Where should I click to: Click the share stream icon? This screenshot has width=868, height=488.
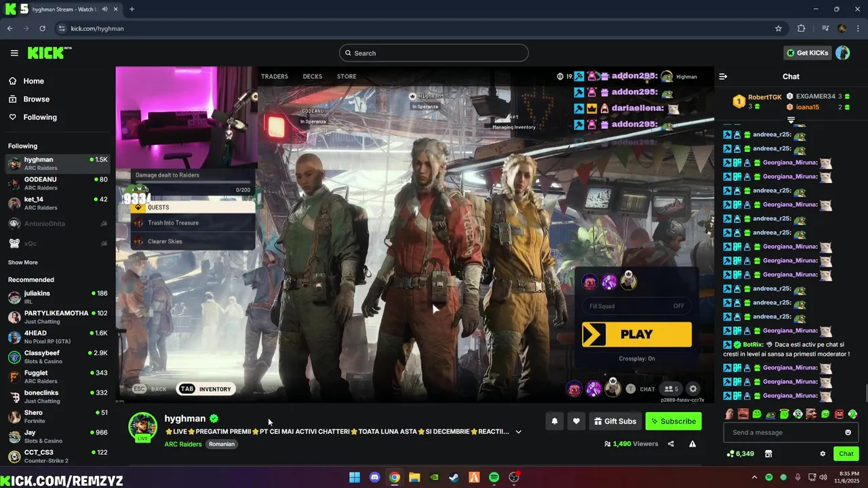tap(671, 444)
